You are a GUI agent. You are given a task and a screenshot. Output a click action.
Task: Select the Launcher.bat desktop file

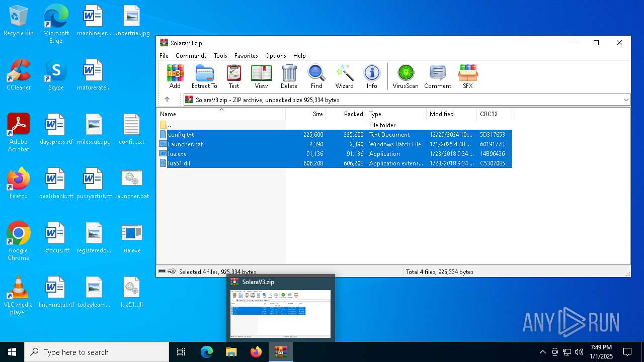tap(132, 184)
